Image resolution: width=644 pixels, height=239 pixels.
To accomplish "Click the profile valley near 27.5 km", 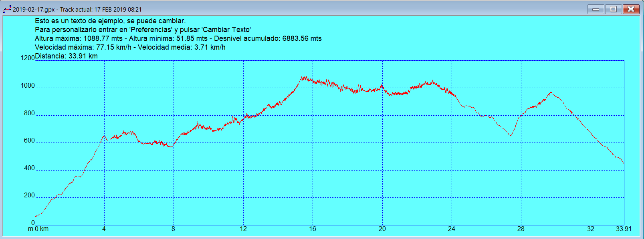I will (511, 135).
